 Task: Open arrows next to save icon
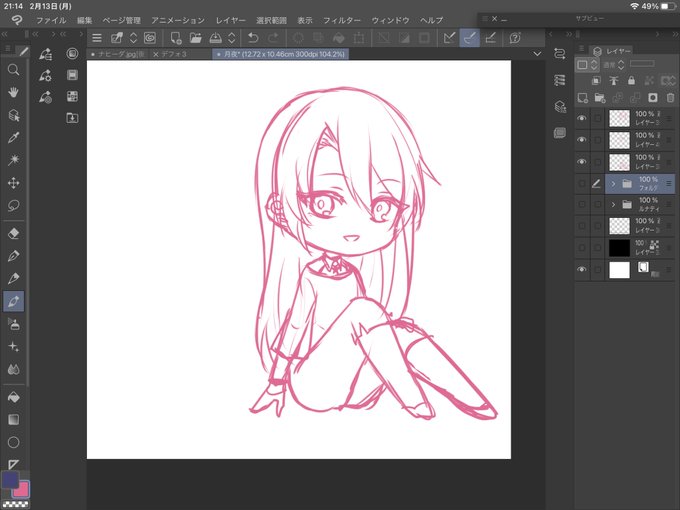(232, 38)
